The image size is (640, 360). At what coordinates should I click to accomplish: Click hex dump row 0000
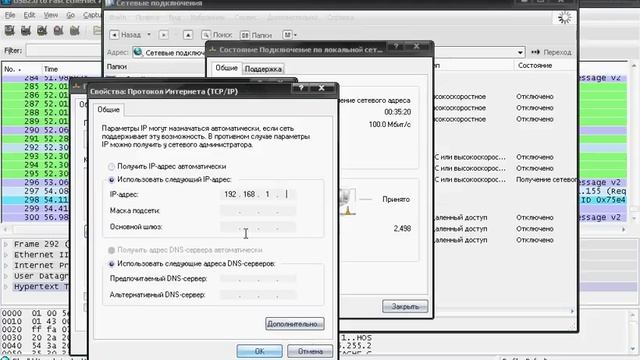[x=36, y=313]
